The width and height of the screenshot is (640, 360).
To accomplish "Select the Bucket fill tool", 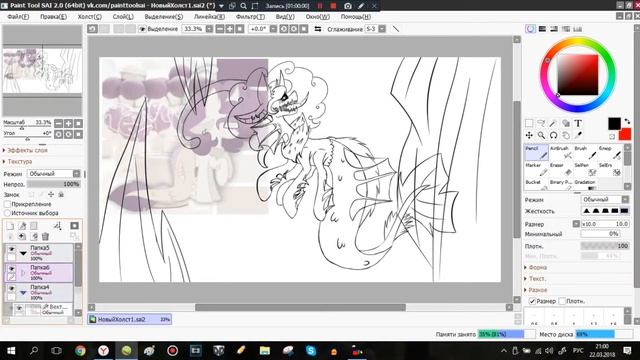I will (x=536, y=184).
